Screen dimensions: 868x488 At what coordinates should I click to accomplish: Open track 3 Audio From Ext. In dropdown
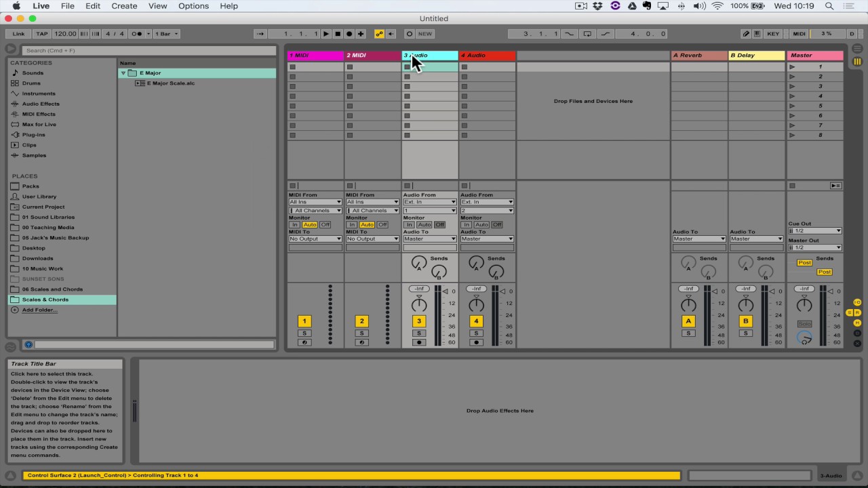[430, 202]
